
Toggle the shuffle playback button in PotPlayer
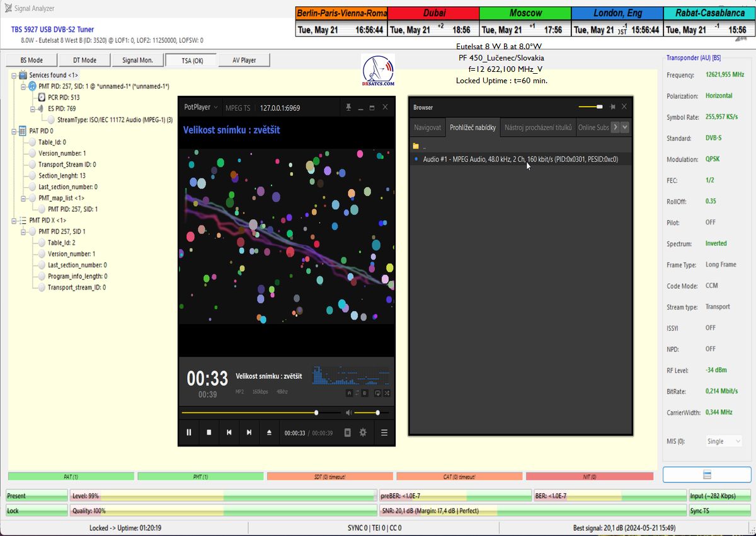(x=386, y=393)
